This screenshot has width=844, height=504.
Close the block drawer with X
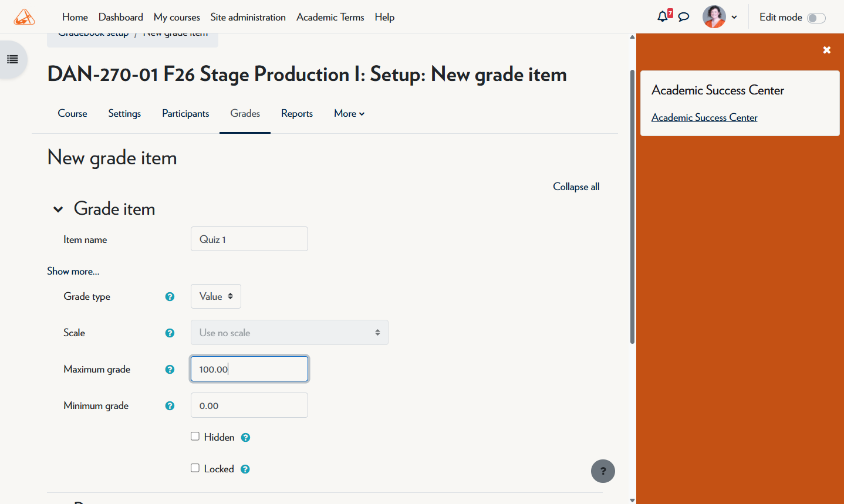(827, 50)
